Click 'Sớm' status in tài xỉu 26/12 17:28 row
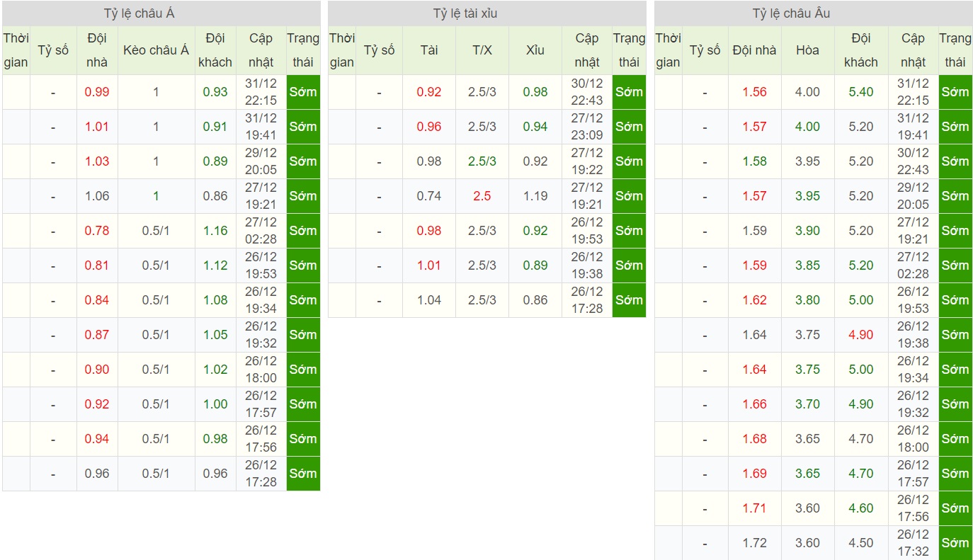973x560 pixels. (629, 300)
